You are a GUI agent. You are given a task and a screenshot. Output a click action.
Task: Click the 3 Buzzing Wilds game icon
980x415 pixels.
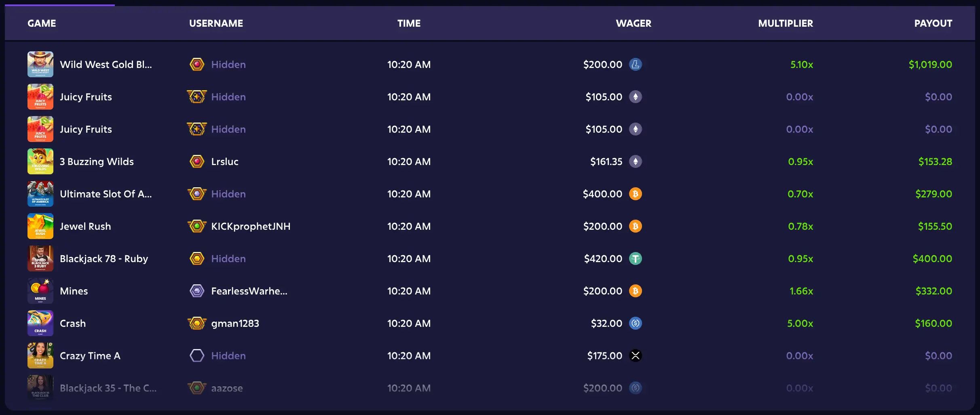tap(40, 161)
